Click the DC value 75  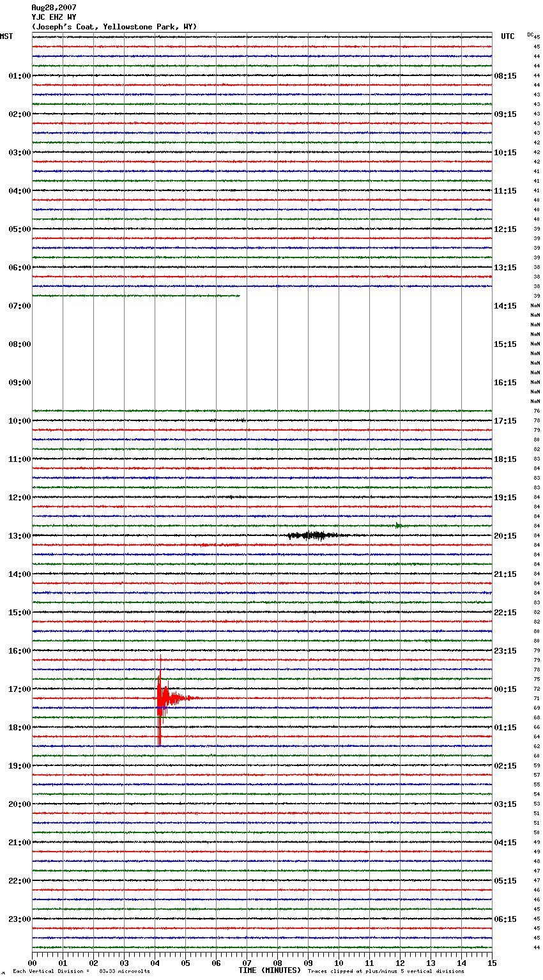click(537, 679)
